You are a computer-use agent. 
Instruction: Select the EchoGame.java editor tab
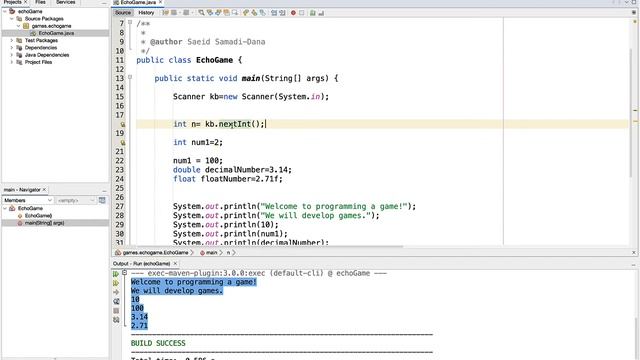click(x=138, y=2)
